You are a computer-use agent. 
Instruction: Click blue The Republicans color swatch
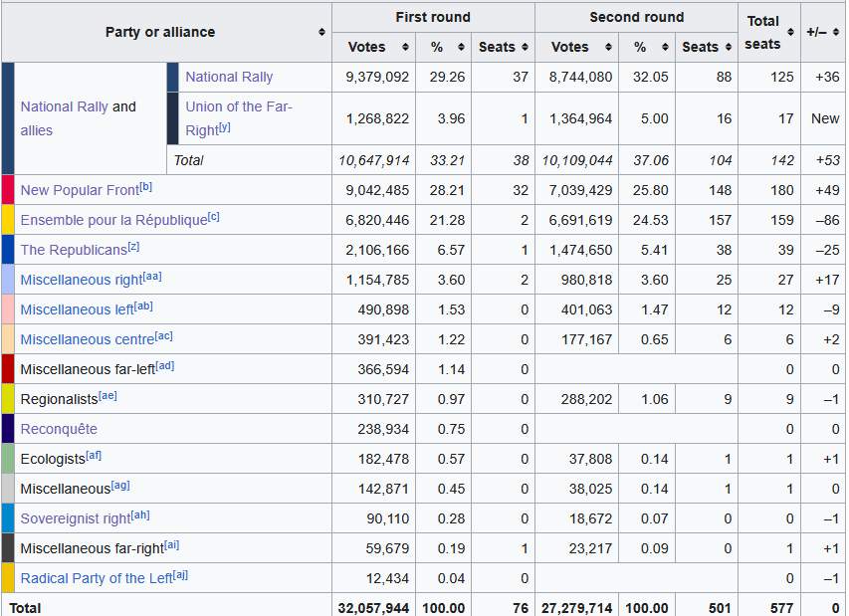pyautogui.click(x=8, y=250)
